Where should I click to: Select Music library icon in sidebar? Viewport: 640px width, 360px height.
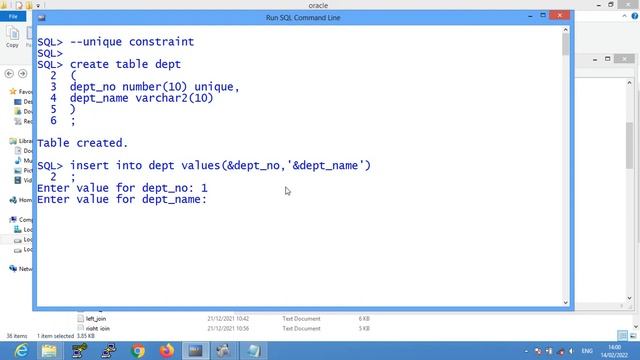tap(18, 160)
